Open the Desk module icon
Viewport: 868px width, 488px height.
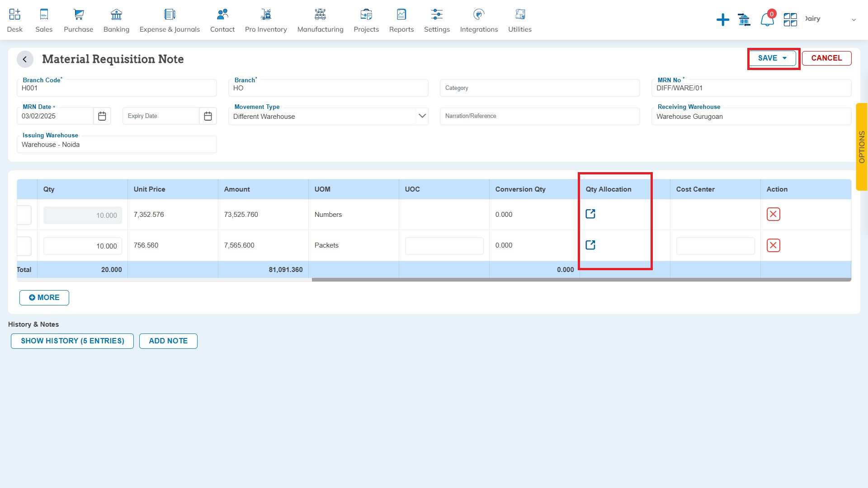(14, 20)
